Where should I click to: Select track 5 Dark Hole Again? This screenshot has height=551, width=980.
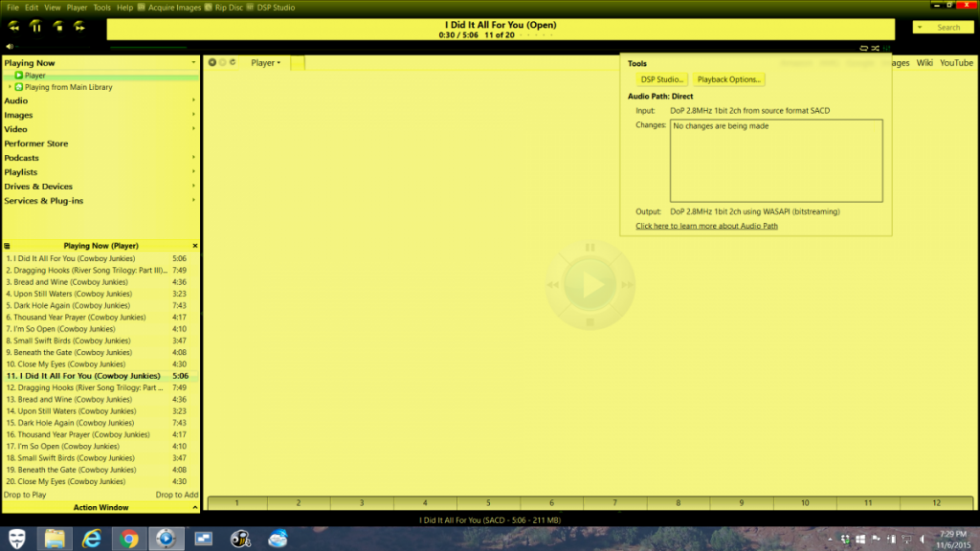[x=100, y=305]
